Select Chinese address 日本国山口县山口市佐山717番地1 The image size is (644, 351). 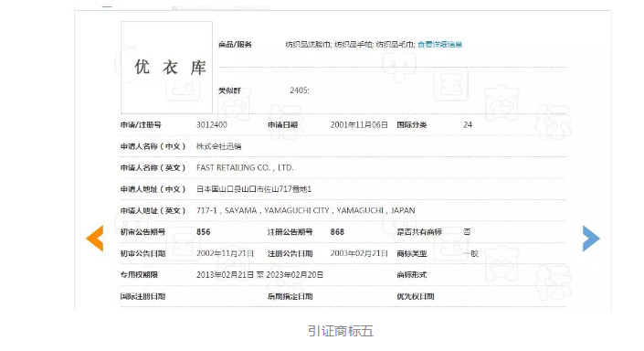(254, 189)
